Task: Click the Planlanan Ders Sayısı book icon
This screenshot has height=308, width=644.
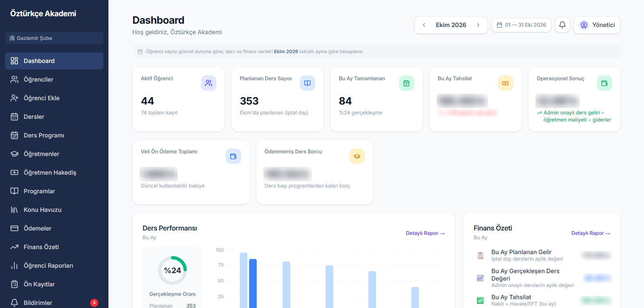Action: 307,83
